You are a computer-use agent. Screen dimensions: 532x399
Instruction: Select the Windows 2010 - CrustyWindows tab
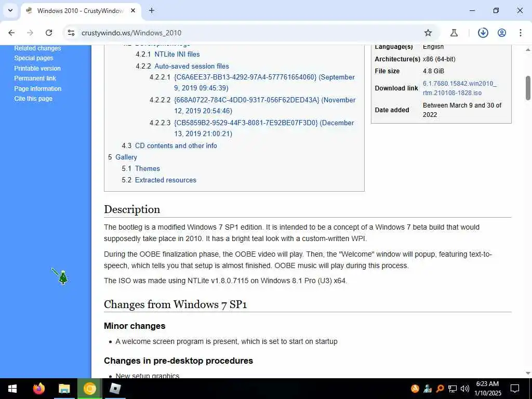[80, 10]
